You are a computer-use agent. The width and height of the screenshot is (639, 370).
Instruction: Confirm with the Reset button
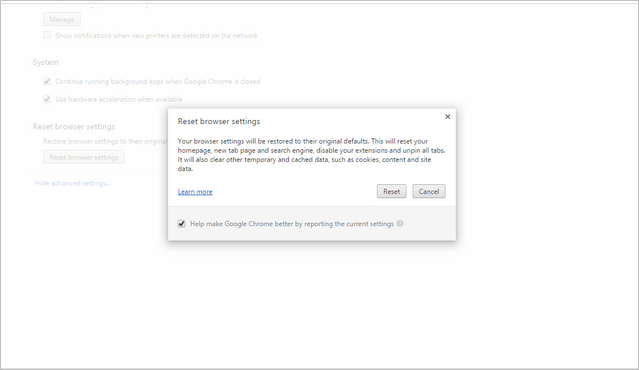(391, 192)
